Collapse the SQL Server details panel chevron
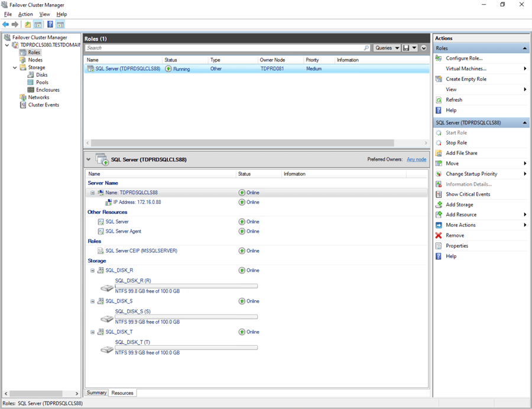Viewport: 532px width, 409px height. point(89,160)
